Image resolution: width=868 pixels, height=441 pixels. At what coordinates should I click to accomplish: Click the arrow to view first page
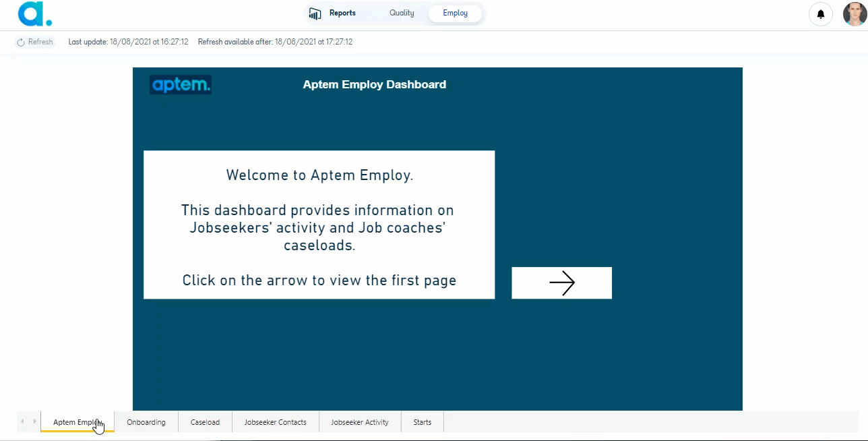[561, 283]
